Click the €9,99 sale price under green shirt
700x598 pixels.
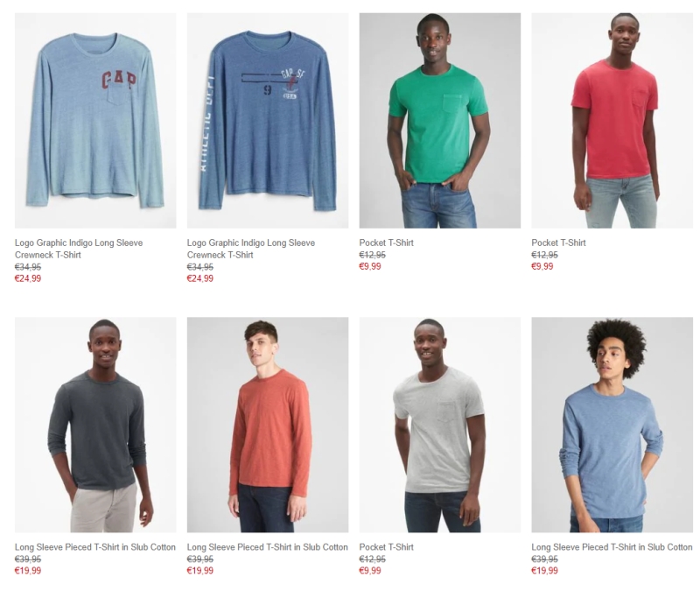pyautogui.click(x=370, y=267)
